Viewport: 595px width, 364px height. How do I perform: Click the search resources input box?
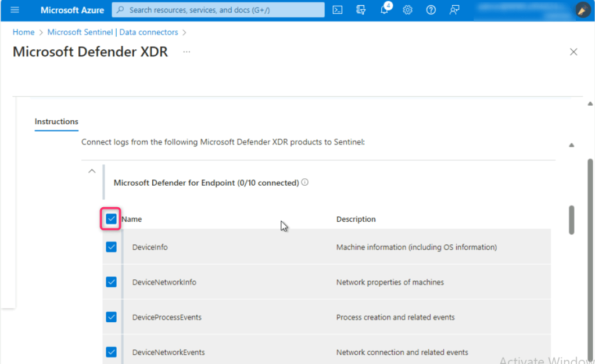pyautogui.click(x=218, y=10)
